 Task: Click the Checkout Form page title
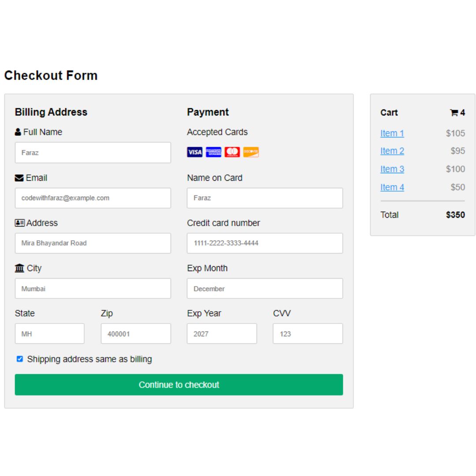[51, 75]
